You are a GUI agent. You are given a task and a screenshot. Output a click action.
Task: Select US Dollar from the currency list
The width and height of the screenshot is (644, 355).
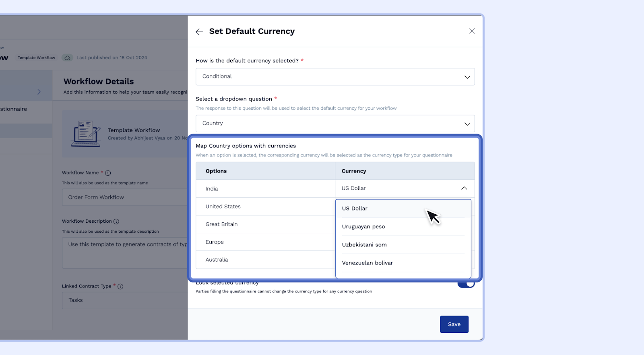(403, 209)
